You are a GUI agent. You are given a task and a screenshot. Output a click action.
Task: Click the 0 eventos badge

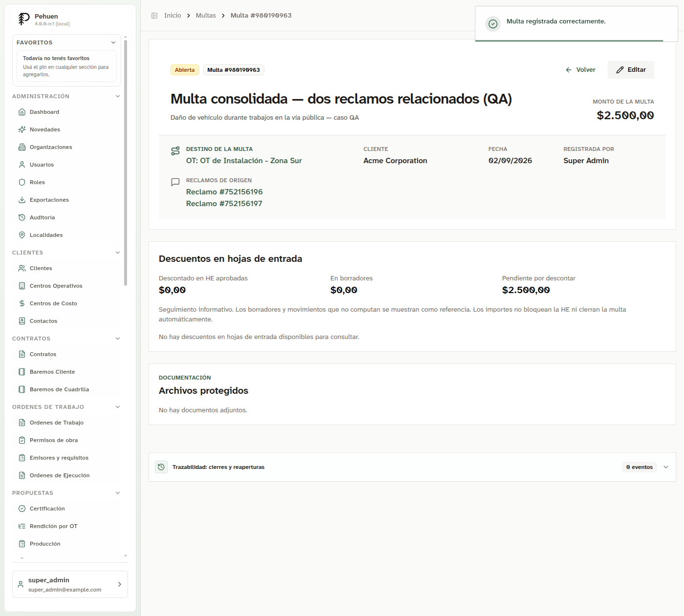[x=640, y=467]
